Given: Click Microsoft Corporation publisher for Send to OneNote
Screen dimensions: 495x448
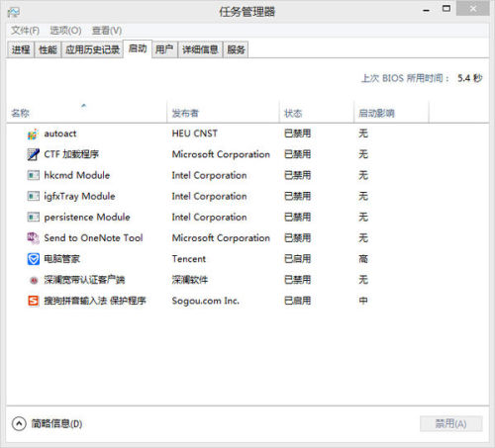Looking at the screenshot, I should pos(221,238).
